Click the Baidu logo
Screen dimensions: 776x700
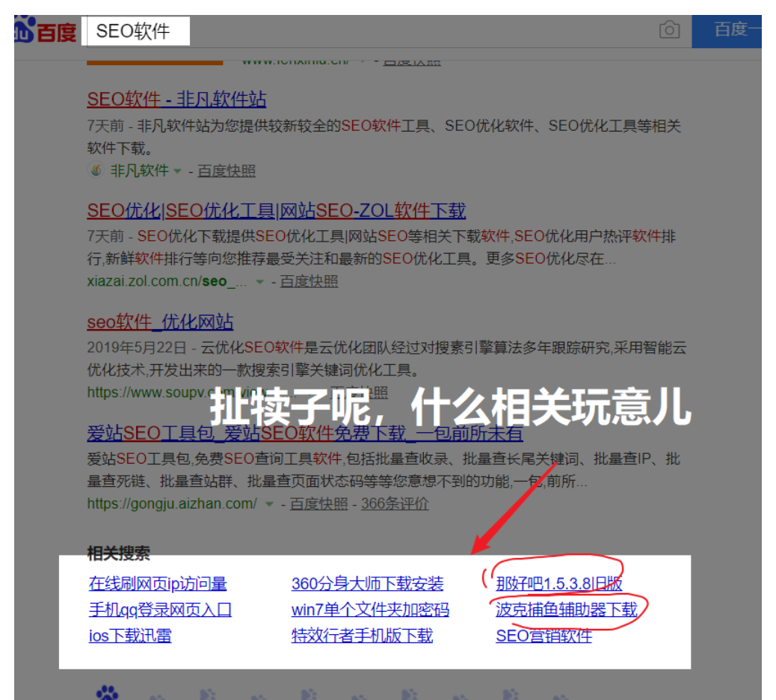[45, 31]
